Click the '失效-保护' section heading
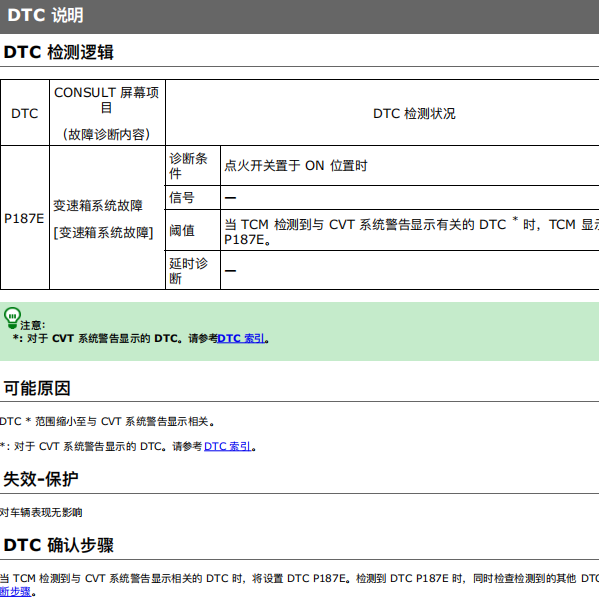599x601 pixels. (41, 479)
